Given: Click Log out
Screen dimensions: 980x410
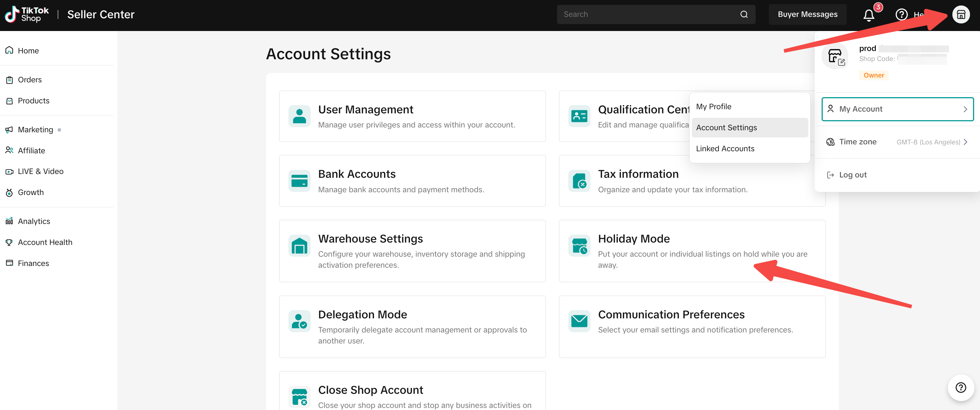Looking at the screenshot, I should [x=853, y=175].
